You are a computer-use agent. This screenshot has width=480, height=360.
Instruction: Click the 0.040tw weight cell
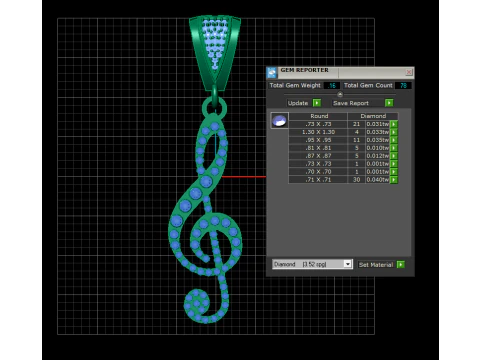(377, 180)
